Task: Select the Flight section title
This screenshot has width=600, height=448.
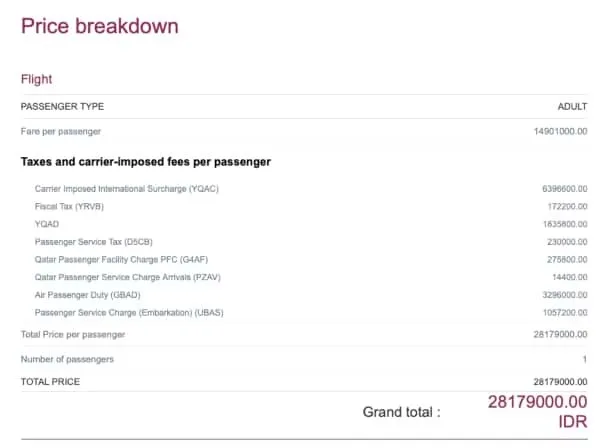Action: pos(37,79)
